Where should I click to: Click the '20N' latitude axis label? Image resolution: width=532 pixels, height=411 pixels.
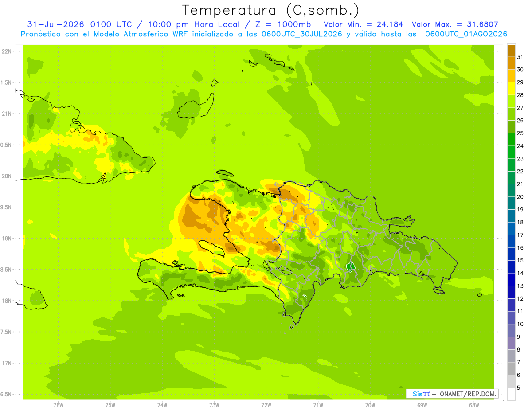[x=7, y=176]
